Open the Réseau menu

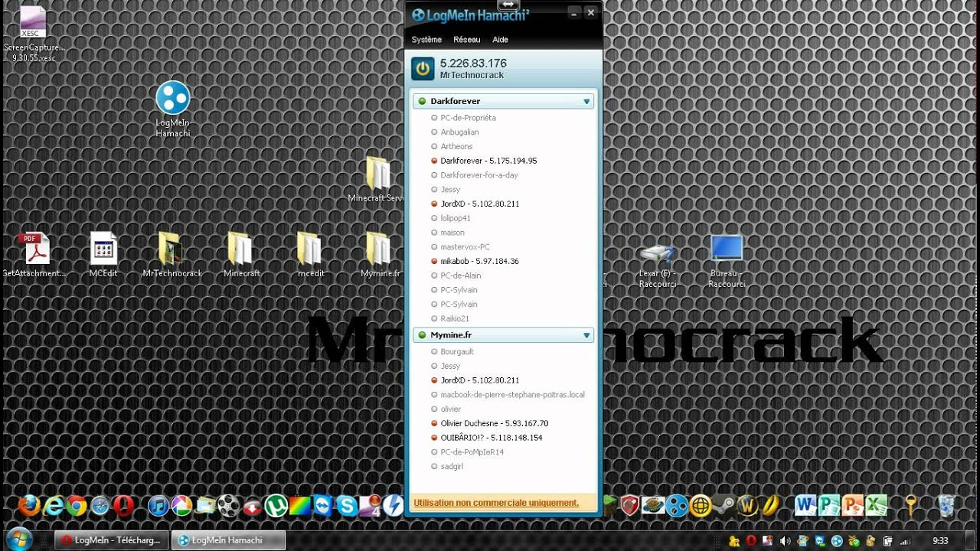[467, 40]
